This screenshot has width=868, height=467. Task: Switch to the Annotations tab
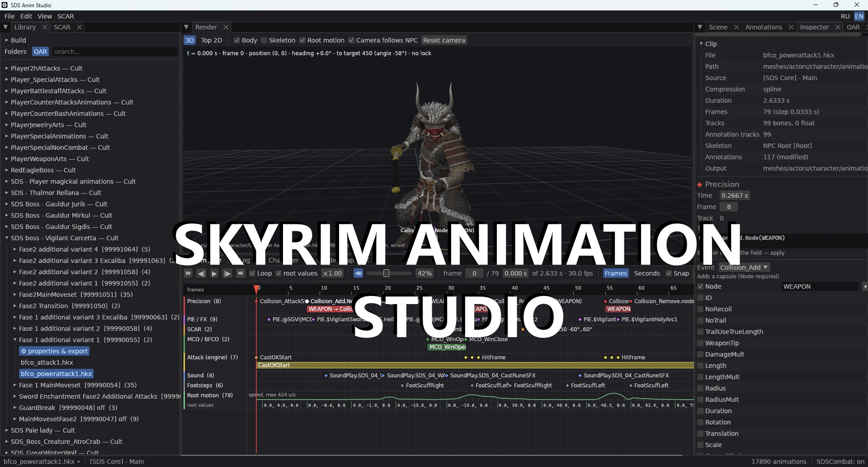tap(764, 27)
